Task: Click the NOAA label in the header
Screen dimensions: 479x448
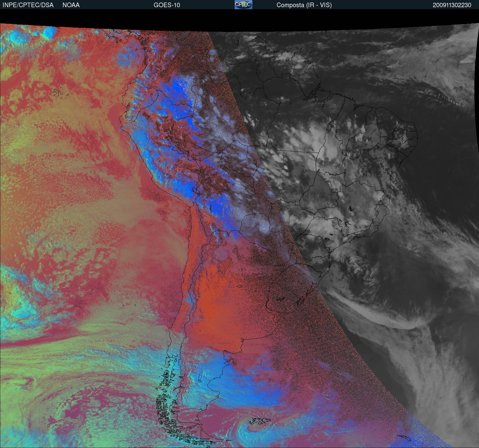Action: point(71,5)
